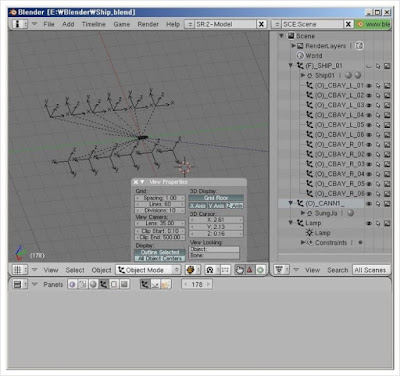400x376 pixels.
Task: Open the Add menu
Action: [68, 24]
